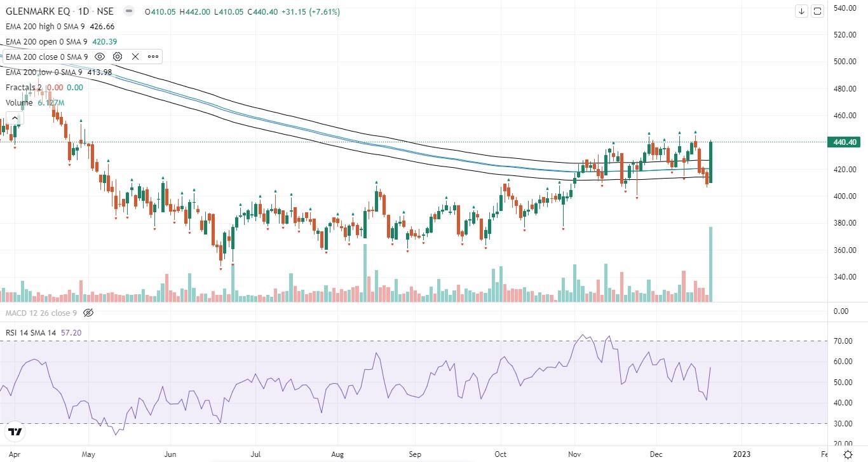Move the chart pane down
This screenshot has height=462, width=868.
pyautogui.click(x=802, y=11)
